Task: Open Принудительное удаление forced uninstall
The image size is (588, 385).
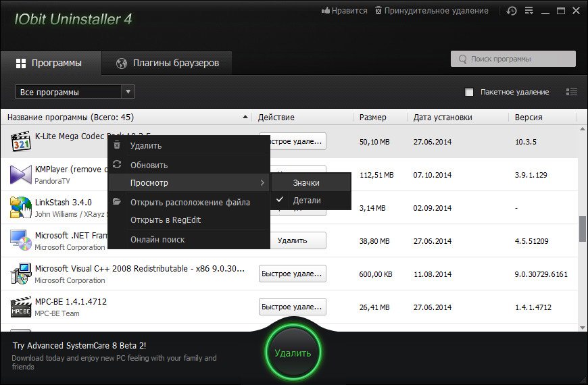Action: (x=432, y=11)
